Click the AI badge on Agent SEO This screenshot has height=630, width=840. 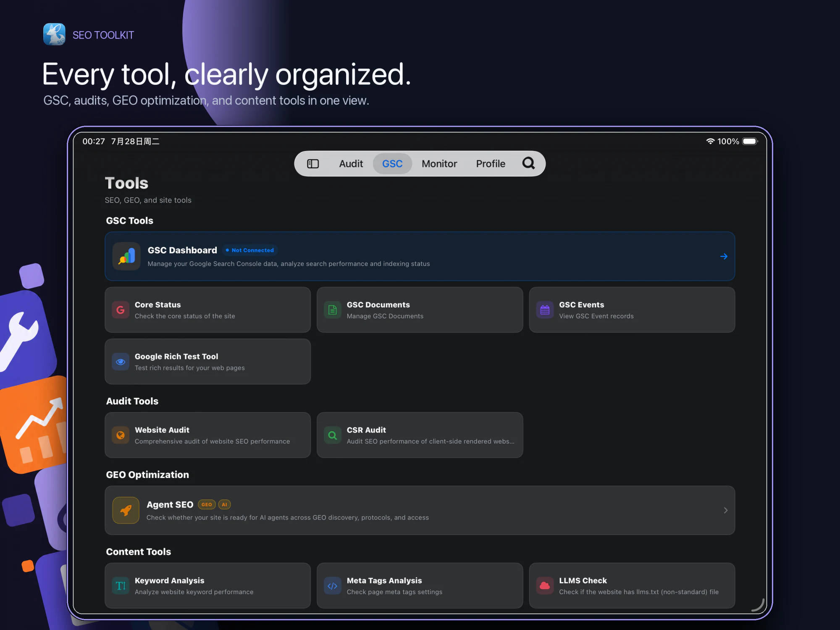coord(224,504)
